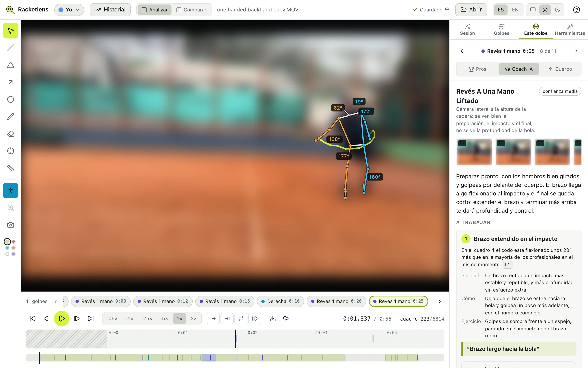
Task: Click the set out-point marker button
Action: point(227,318)
